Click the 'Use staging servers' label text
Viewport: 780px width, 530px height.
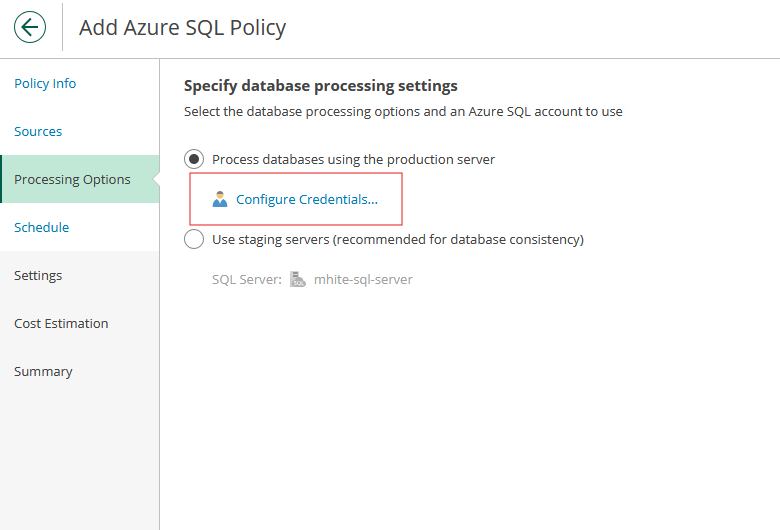[397, 239]
